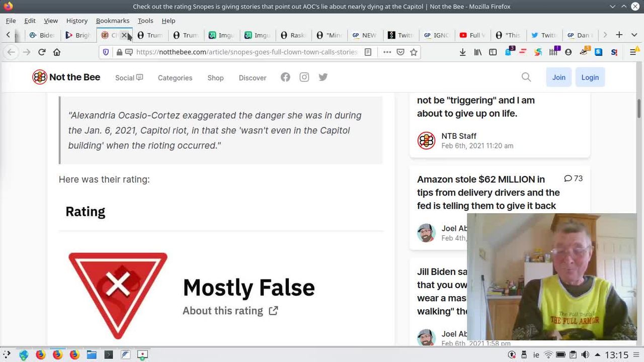644x362 pixels.
Task: Open the "About this rating" link
Action: 230,311
